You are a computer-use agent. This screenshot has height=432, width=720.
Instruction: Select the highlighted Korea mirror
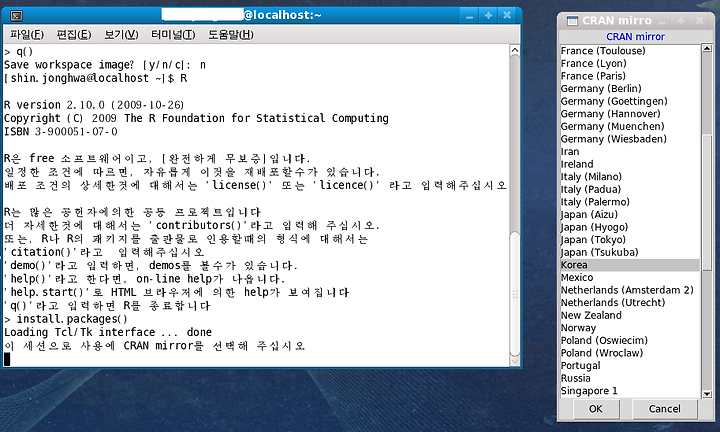pos(630,265)
